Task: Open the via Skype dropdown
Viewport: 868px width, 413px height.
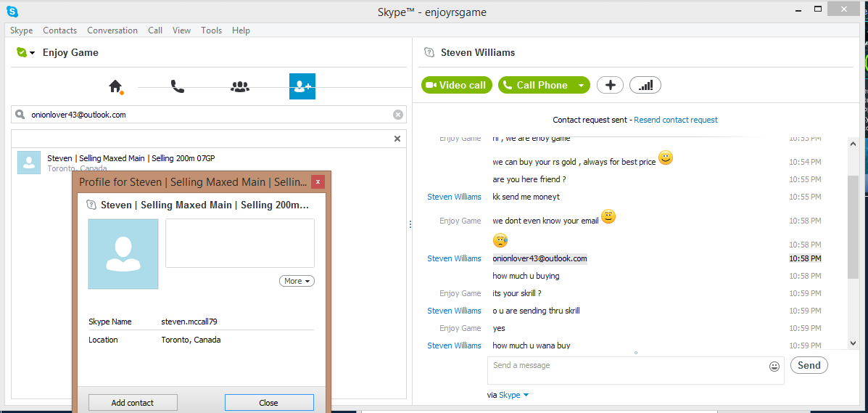Action: [x=514, y=395]
